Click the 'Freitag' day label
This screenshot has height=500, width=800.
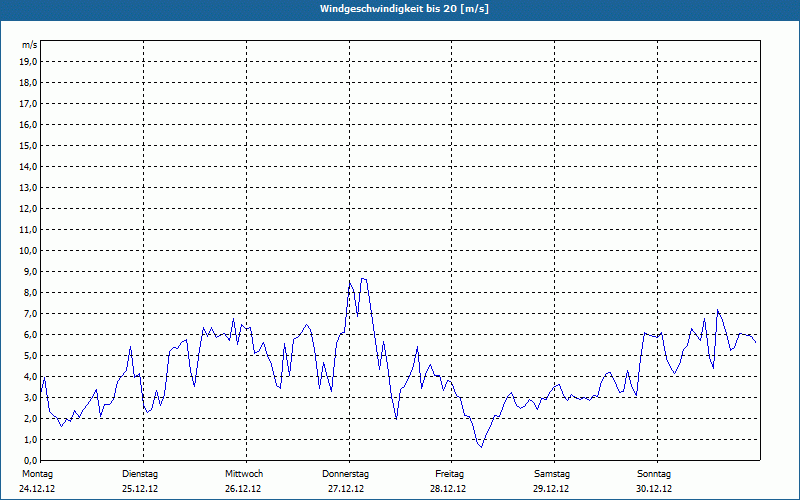click(x=449, y=474)
